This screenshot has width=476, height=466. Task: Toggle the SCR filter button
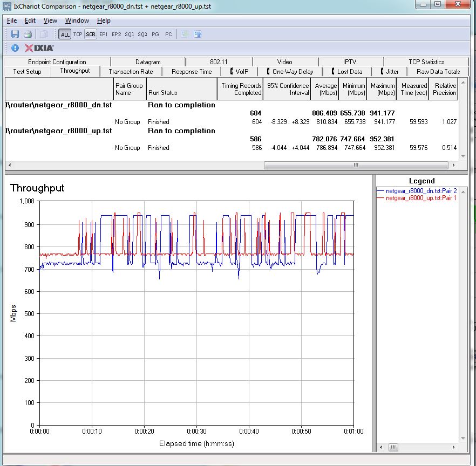coord(91,35)
